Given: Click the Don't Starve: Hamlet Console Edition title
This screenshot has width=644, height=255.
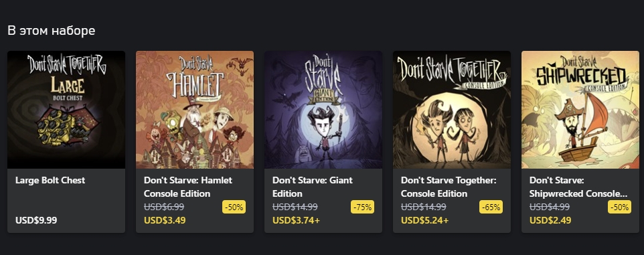Looking at the screenshot, I should [x=187, y=187].
